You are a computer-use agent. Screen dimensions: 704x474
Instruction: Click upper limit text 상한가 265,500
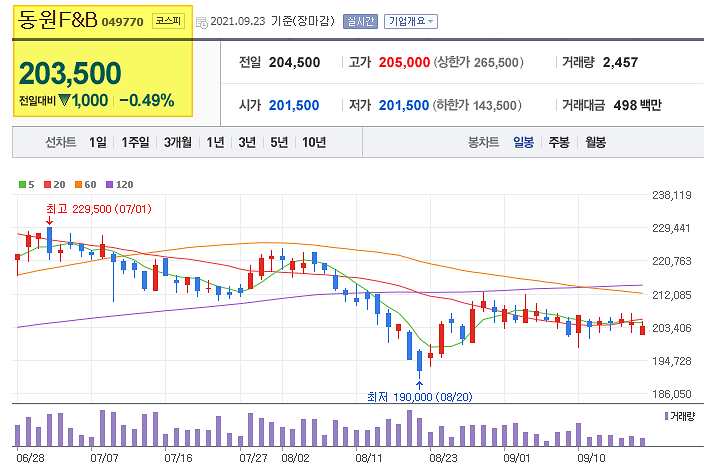tap(479, 62)
